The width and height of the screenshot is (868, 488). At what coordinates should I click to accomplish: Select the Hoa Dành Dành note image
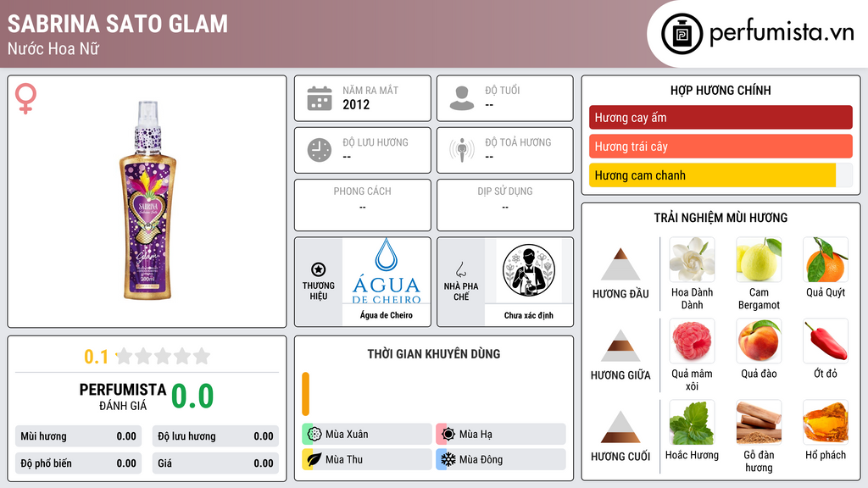point(692,260)
